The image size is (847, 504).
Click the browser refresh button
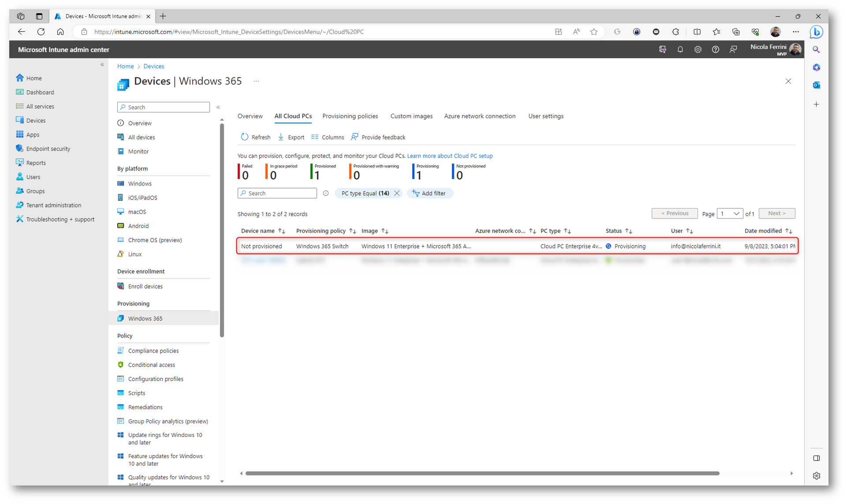pyautogui.click(x=41, y=32)
